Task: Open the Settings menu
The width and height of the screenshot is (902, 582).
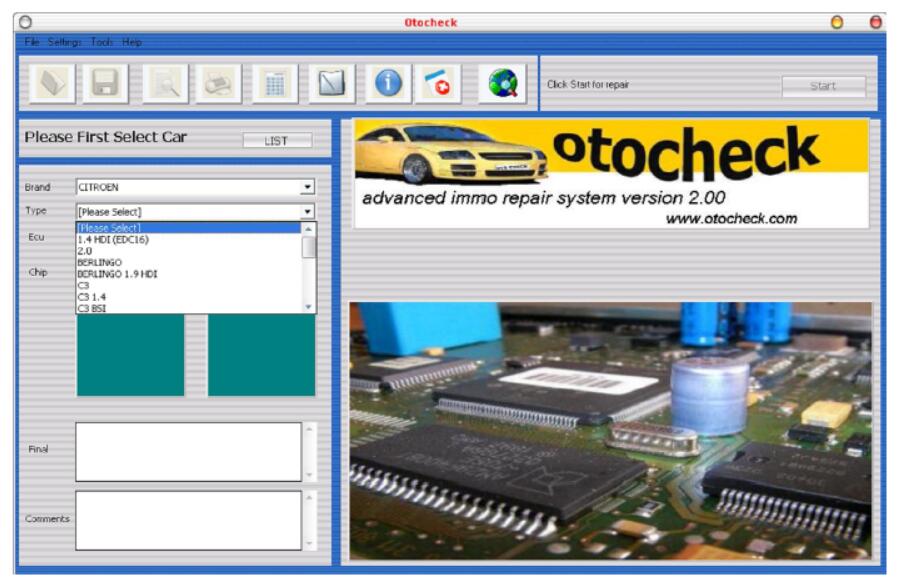Action: pyautogui.click(x=64, y=42)
